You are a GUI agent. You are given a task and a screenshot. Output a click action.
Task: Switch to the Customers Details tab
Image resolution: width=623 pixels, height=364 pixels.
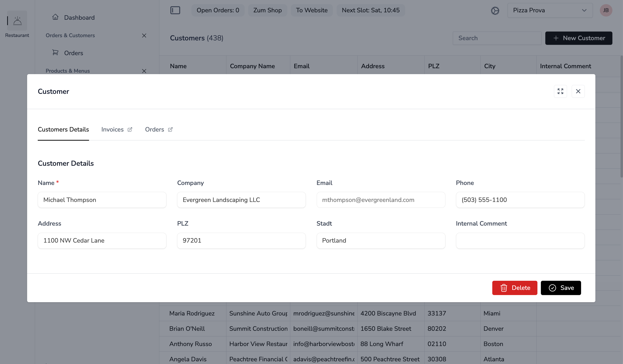(x=63, y=129)
